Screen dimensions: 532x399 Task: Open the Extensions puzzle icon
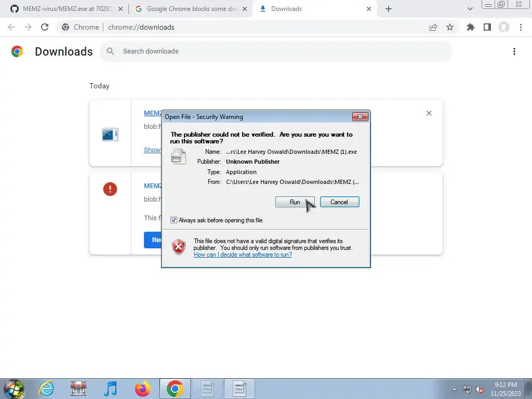pyautogui.click(x=471, y=27)
